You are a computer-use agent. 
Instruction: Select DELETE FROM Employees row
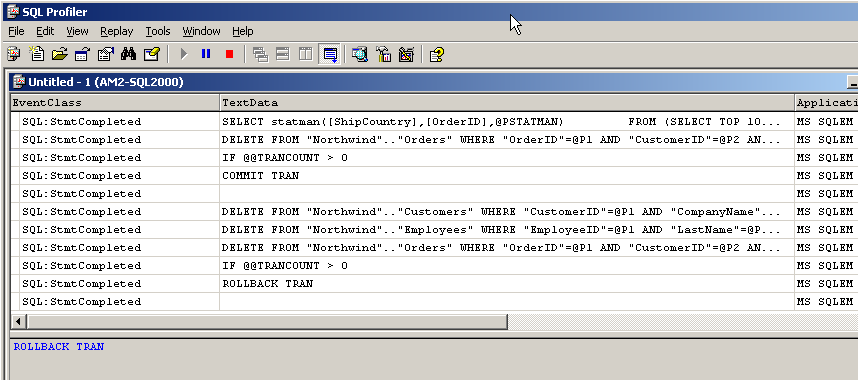tap(434, 230)
